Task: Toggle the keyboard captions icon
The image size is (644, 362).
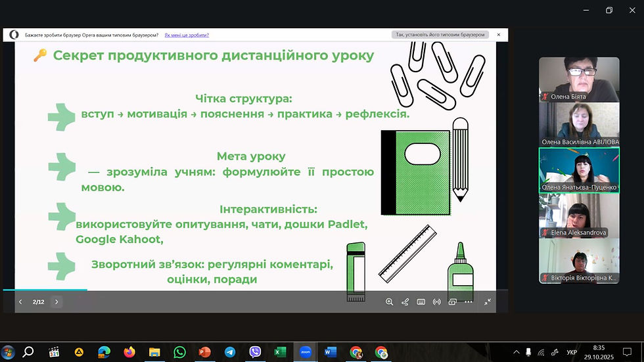Action: pos(421,302)
